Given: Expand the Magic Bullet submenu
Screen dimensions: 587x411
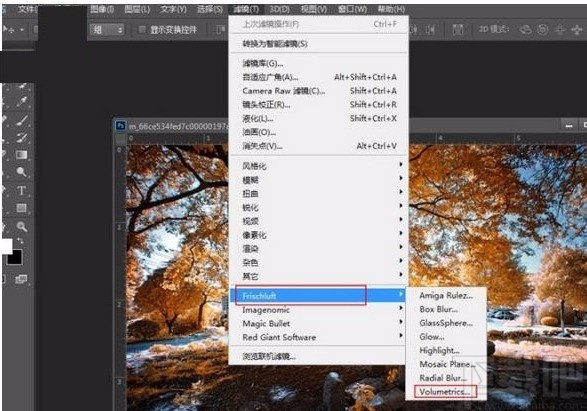Looking at the screenshot, I should pos(319,323).
